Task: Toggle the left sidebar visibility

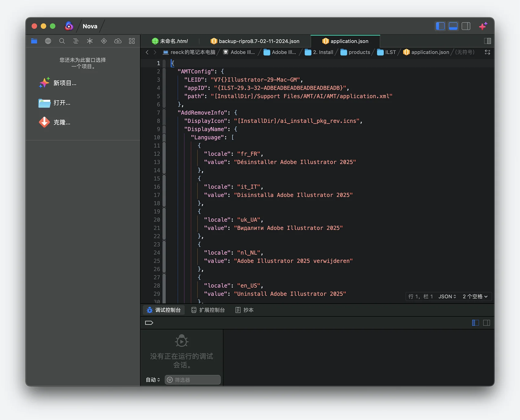Action: pyautogui.click(x=440, y=26)
